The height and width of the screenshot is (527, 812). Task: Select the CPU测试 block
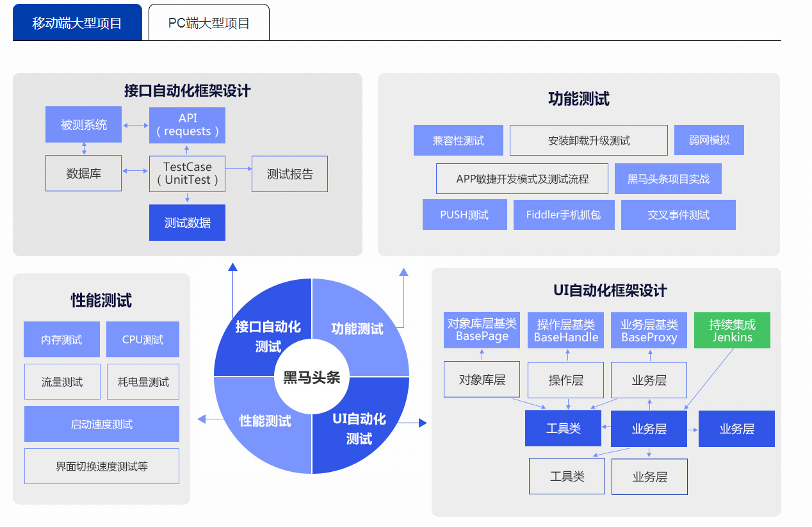(x=142, y=339)
